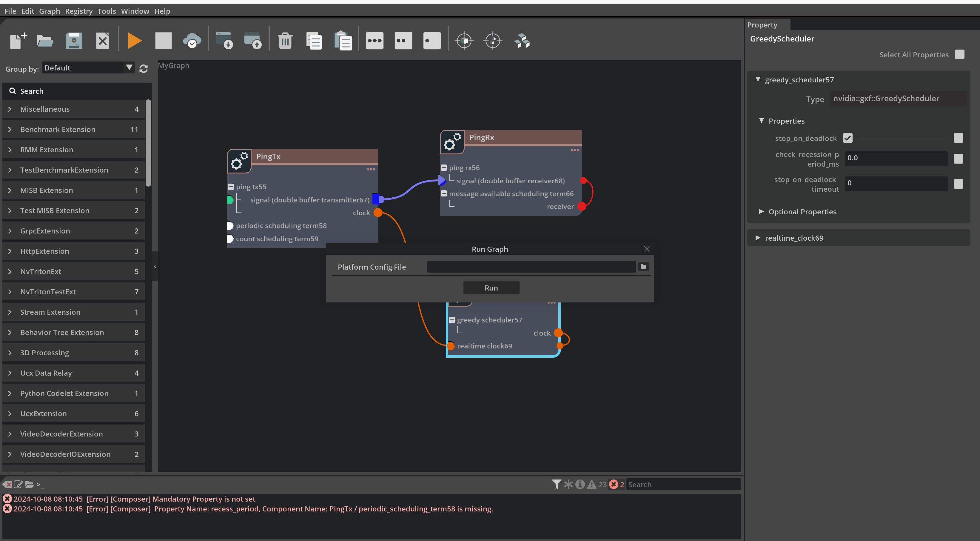Close the Run Graph dialog

pyautogui.click(x=647, y=249)
